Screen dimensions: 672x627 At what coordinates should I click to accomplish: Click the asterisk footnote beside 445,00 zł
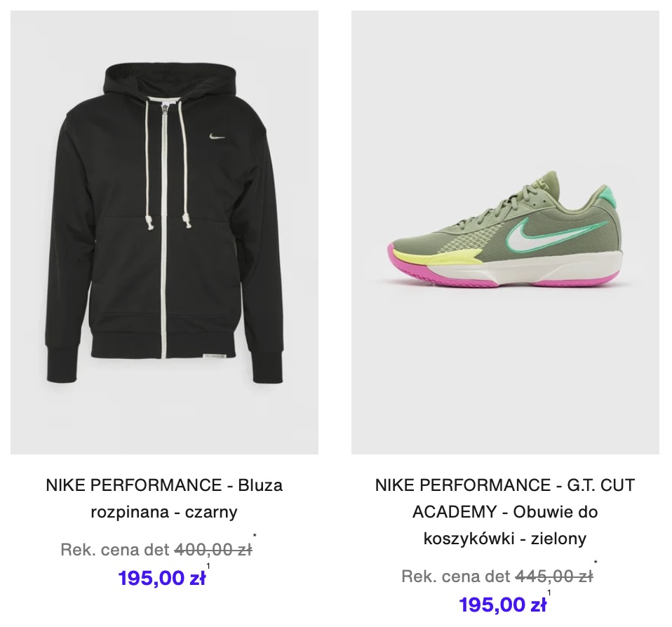596,562
